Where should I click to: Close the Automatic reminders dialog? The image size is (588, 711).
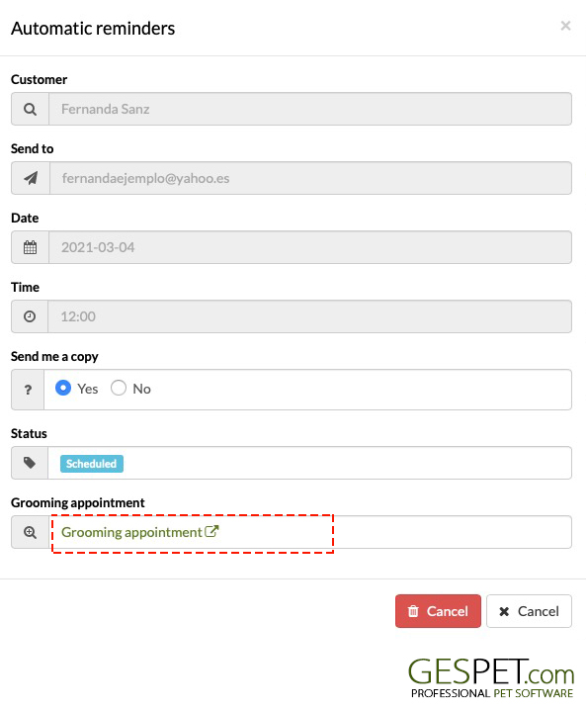(x=565, y=26)
